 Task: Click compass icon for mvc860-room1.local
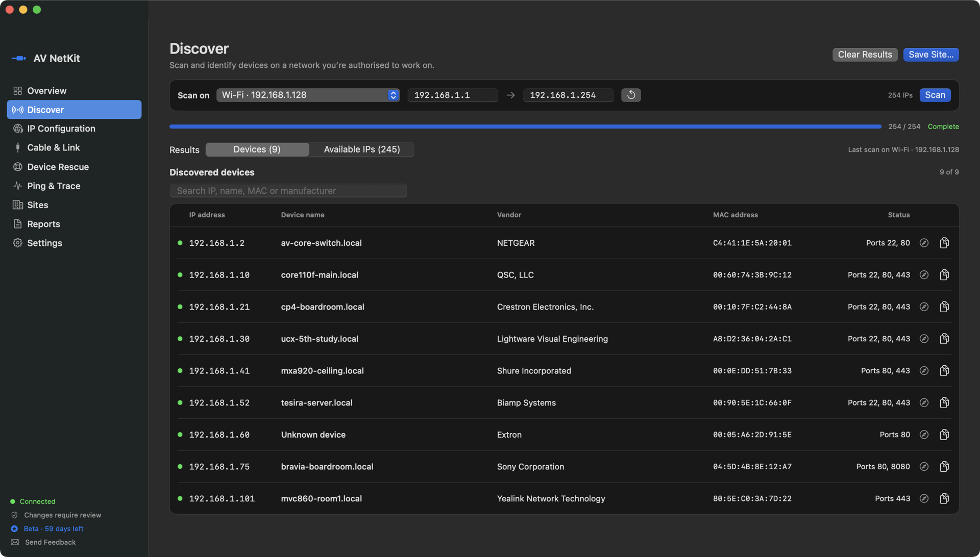tap(924, 498)
